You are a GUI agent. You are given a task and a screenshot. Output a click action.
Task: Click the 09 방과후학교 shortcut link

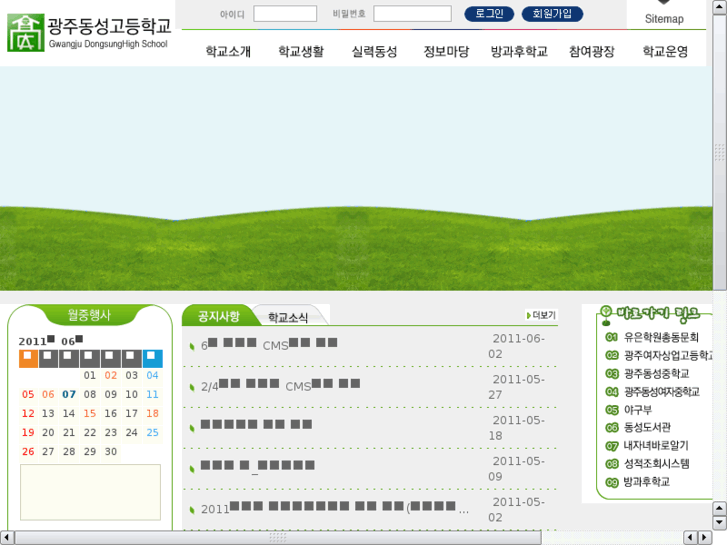(638, 482)
